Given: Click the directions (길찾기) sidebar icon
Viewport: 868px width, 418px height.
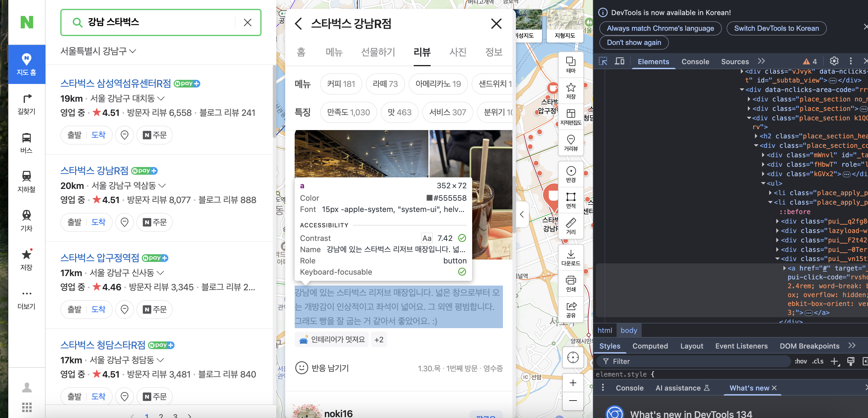Looking at the screenshot, I should click(x=26, y=103).
